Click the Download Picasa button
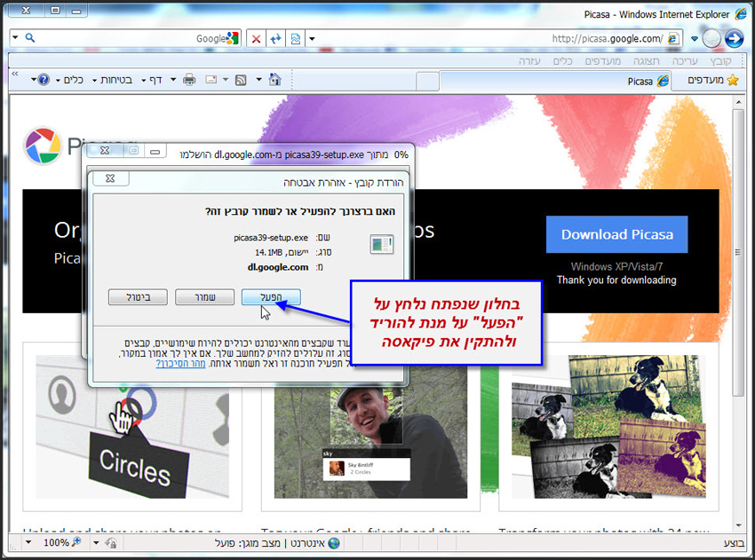 [x=616, y=234]
